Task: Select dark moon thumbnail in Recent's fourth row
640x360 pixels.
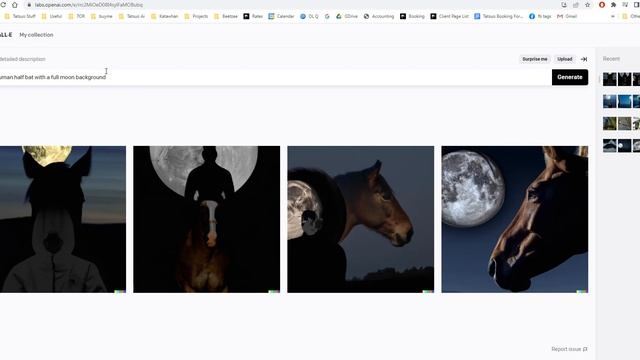Action: pos(624,145)
